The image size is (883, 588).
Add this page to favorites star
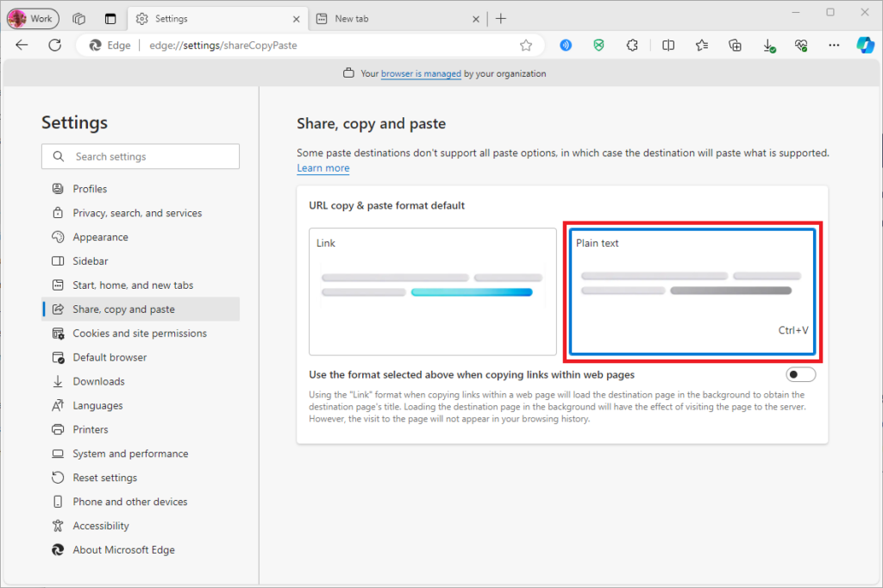coord(526,46)
